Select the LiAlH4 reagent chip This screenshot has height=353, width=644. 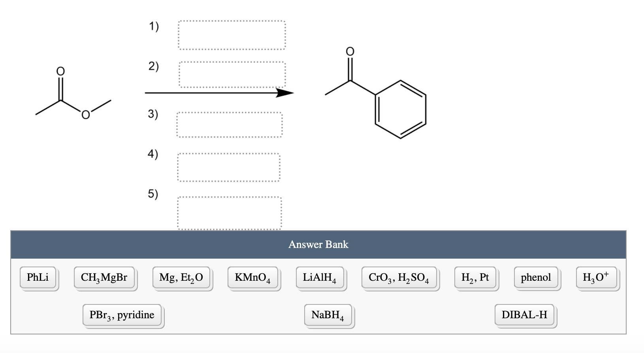pyautogui.click(x=320, y=278)
